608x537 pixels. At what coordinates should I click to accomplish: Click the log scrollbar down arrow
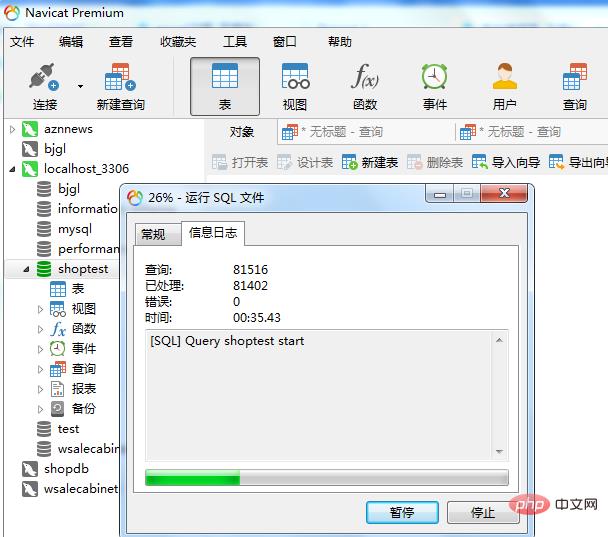coord(499,451)
